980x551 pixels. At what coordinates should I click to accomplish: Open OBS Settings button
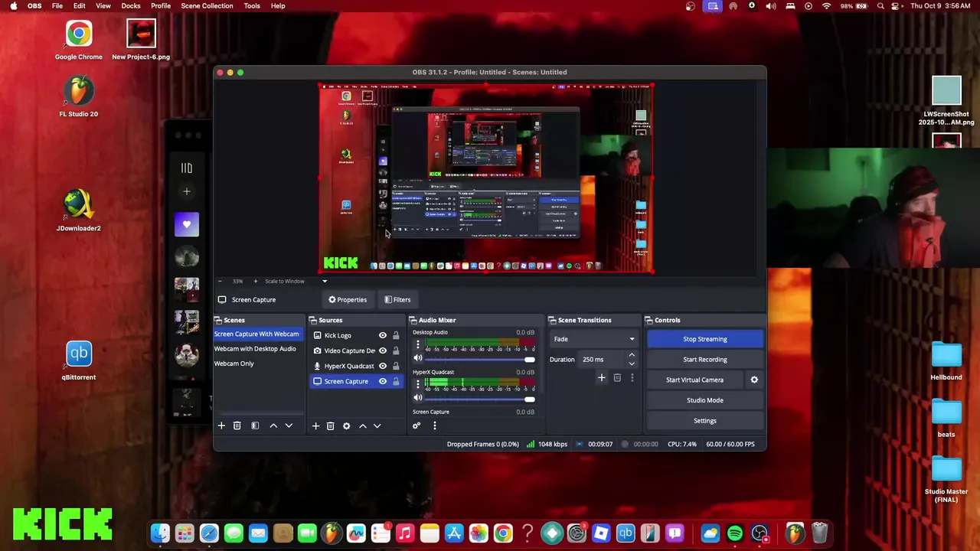click(x=705, y=421)
